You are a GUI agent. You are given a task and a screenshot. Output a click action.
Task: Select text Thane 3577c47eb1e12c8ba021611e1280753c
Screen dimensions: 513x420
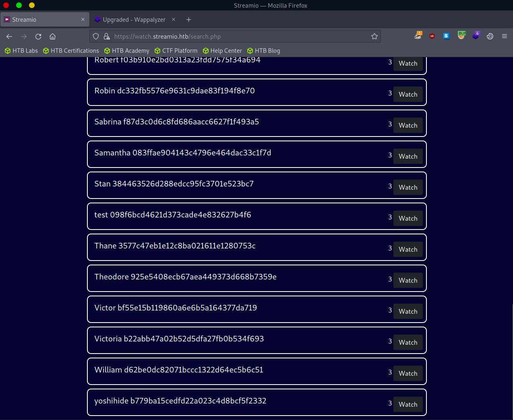coord(175,246)
